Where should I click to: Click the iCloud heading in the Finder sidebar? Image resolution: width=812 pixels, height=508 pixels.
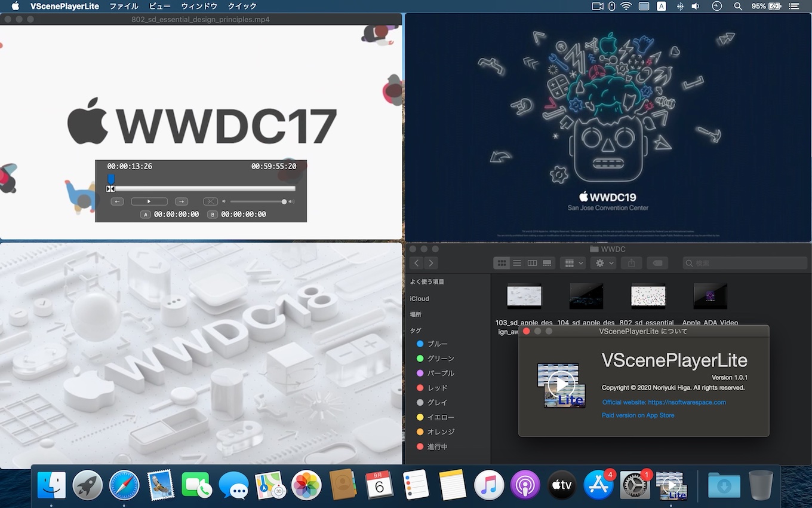(419, 299)
